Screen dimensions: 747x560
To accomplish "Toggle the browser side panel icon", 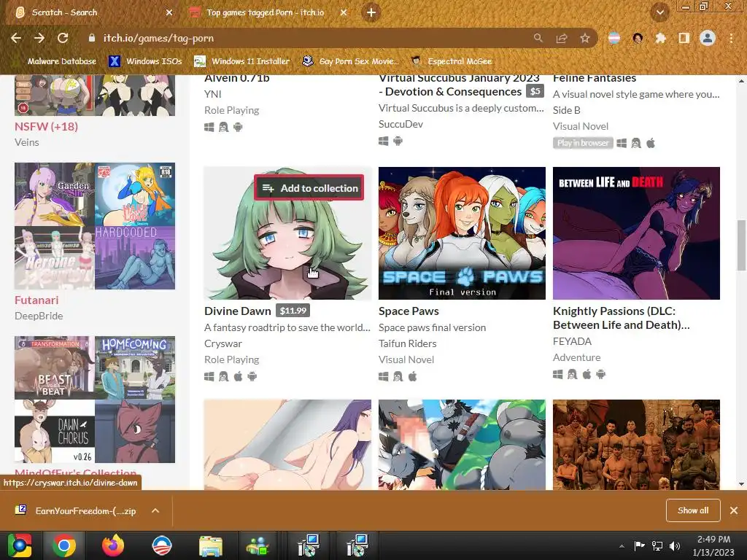I will click(x=684, y=38).
